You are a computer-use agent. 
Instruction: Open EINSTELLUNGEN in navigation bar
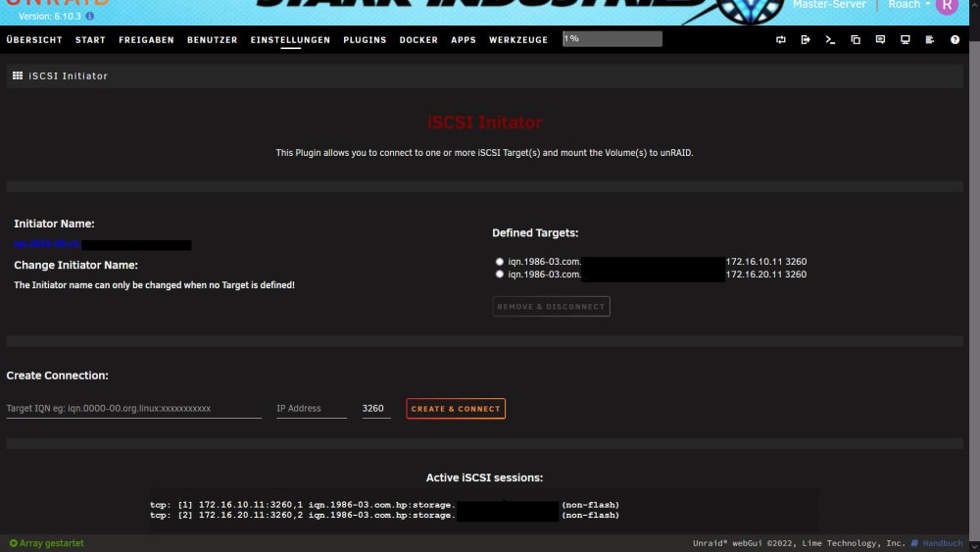(x=291, y=39)
